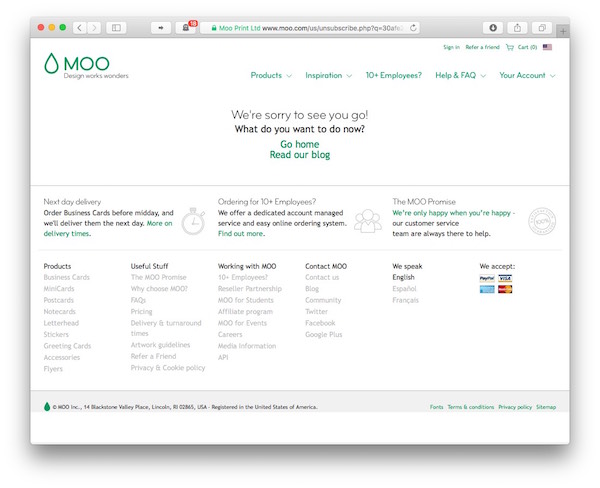
Task: Open the shopping cart icon
Action: point(510,47)
